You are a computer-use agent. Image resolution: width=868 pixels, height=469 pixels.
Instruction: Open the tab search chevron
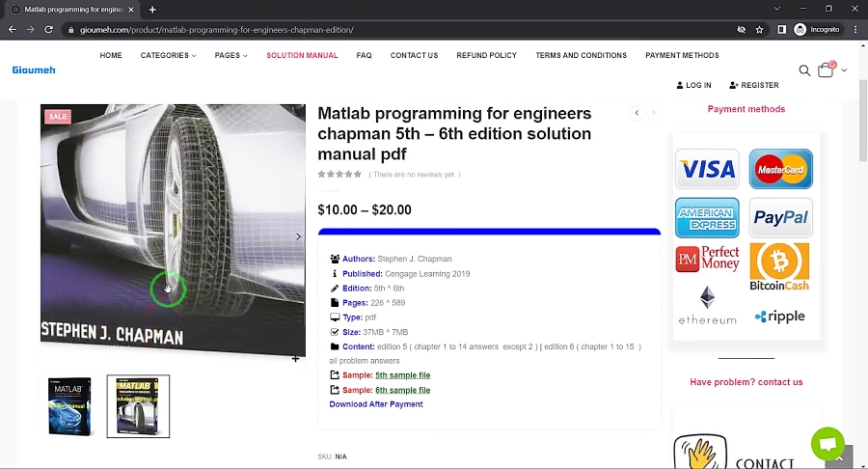click(777, 9)
